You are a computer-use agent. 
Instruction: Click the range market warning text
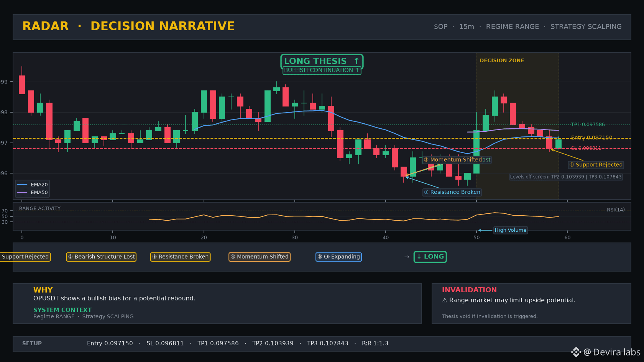(x=508, y=300)
